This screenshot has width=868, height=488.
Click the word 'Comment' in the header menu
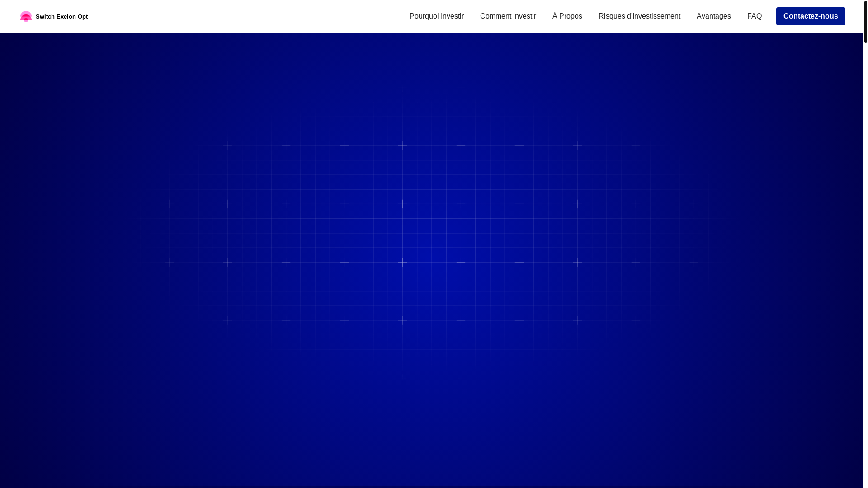click(x=495, y=16)
